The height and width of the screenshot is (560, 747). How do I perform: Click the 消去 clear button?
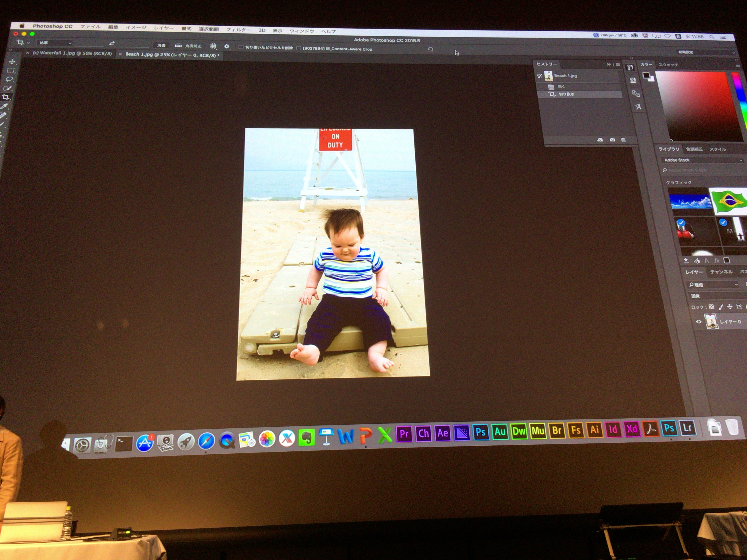coord(161,45)
